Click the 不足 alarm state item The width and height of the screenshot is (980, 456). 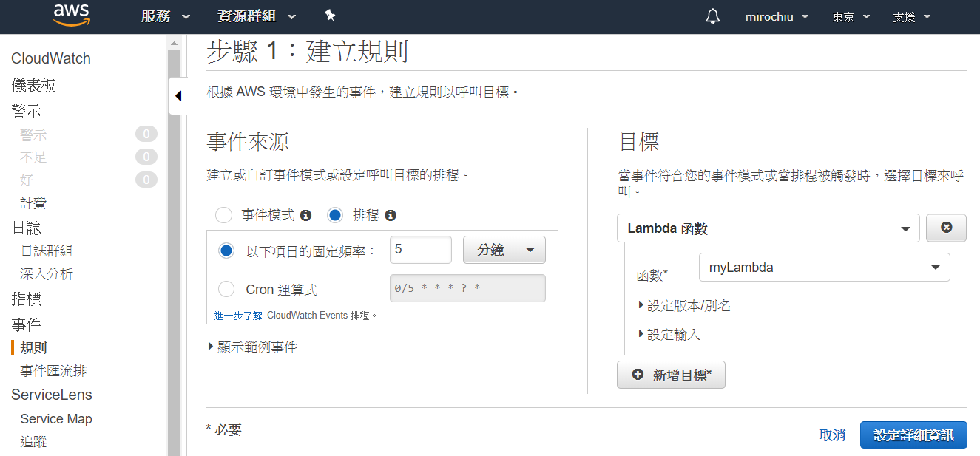pyautogui.click(x=33, y=157)
